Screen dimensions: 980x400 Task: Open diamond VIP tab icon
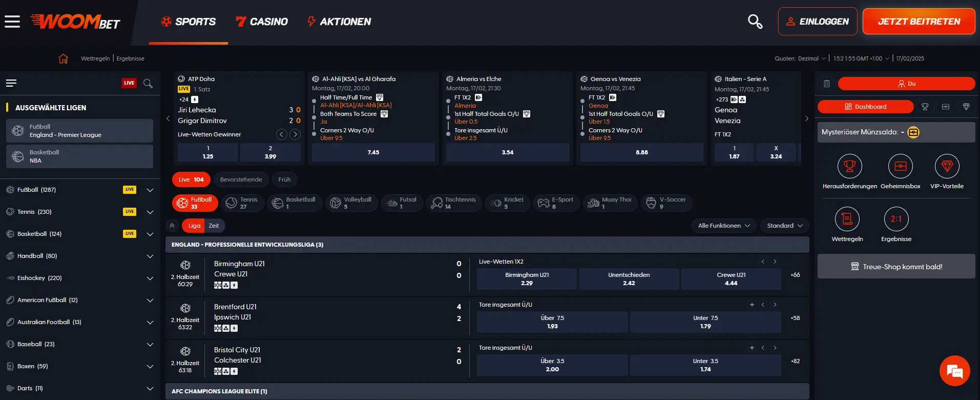pos(966,107)
